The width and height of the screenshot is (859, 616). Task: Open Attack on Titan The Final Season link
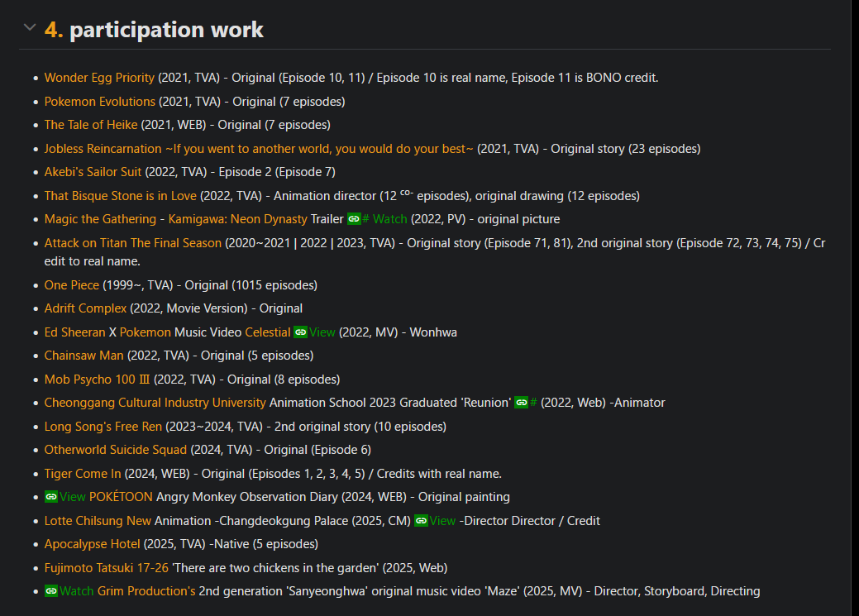coord(132,243)
